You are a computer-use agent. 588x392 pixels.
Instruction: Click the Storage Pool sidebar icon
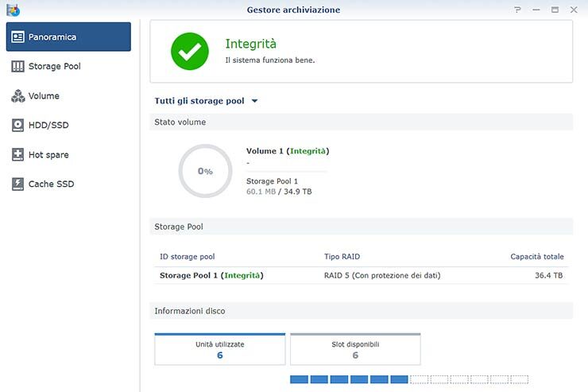pyautogui.click(x=17, y=67)
